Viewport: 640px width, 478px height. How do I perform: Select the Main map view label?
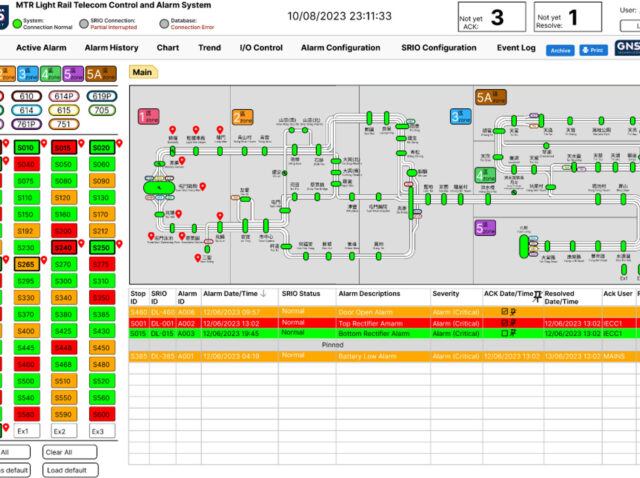(x=142, y=72)
